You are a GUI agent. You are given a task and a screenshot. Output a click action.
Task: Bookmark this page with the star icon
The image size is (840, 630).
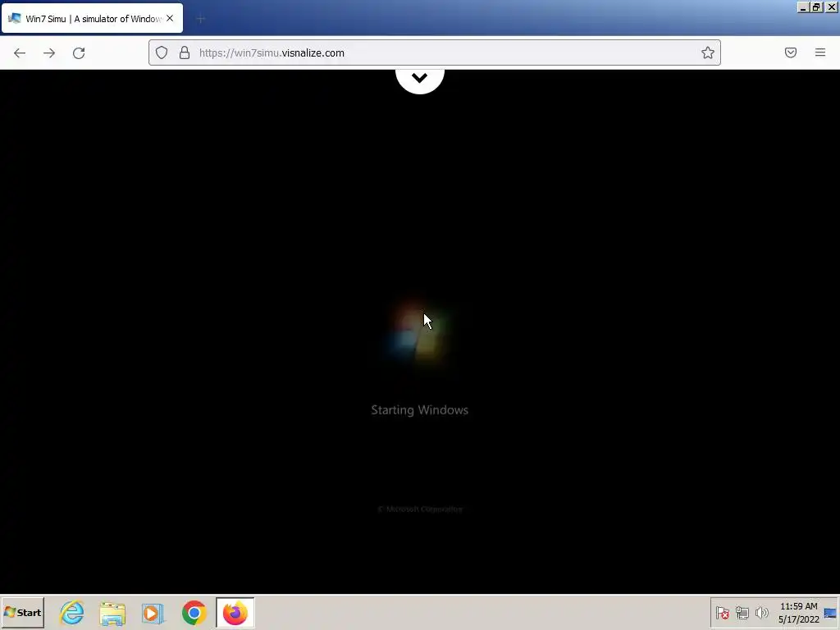(708, 52)
